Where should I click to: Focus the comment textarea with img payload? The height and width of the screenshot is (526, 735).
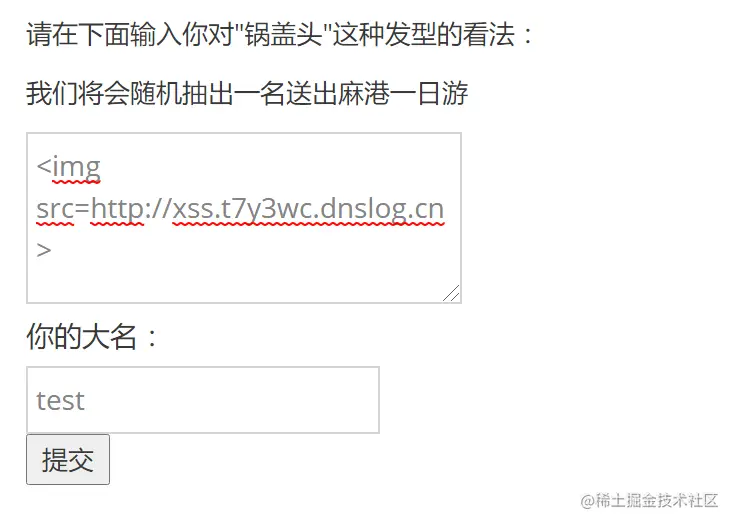[x=244, y=218]
